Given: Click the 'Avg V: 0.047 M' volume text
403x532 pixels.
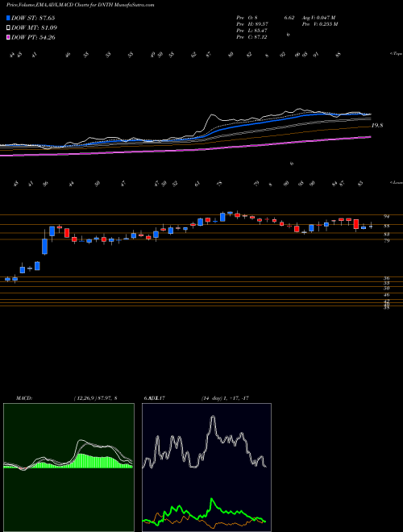Looking at the screenshot, I should tap(318, 18).
